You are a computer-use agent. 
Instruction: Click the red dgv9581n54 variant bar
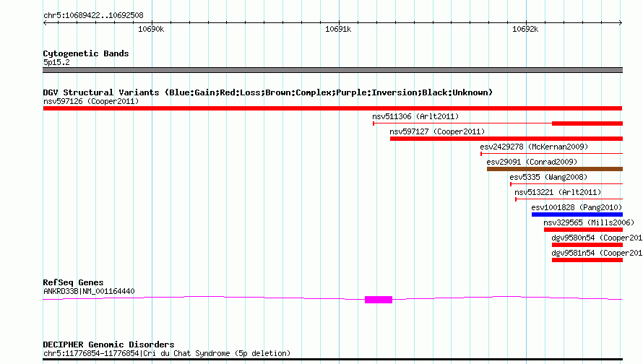pyautogui.click(x=587, y=260)
